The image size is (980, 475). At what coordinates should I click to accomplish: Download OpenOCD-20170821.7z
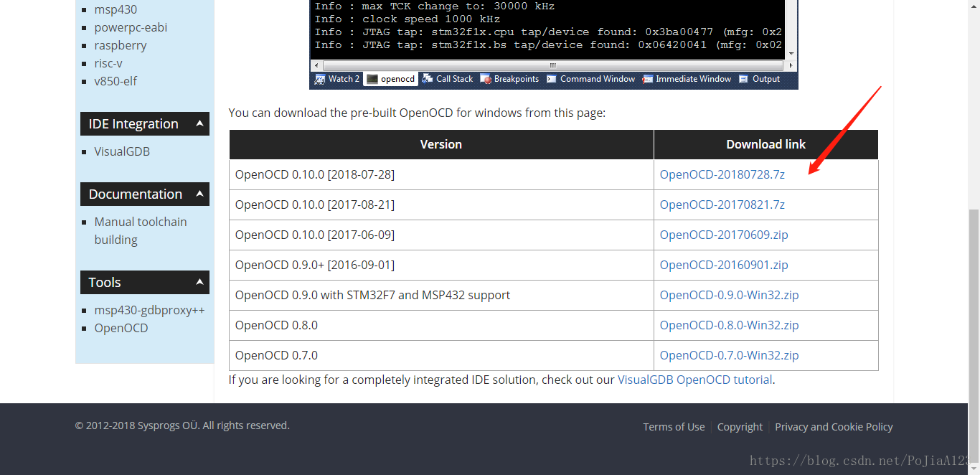pyautogui.click(x=722, y=204)
